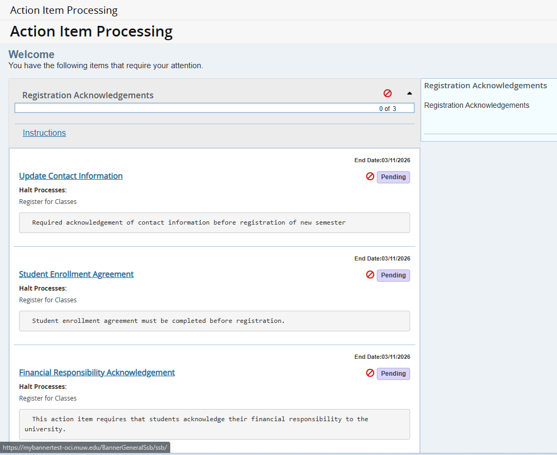
Task: Click Registration Acknowledgements heading in right panel
Action: [485, 86]
